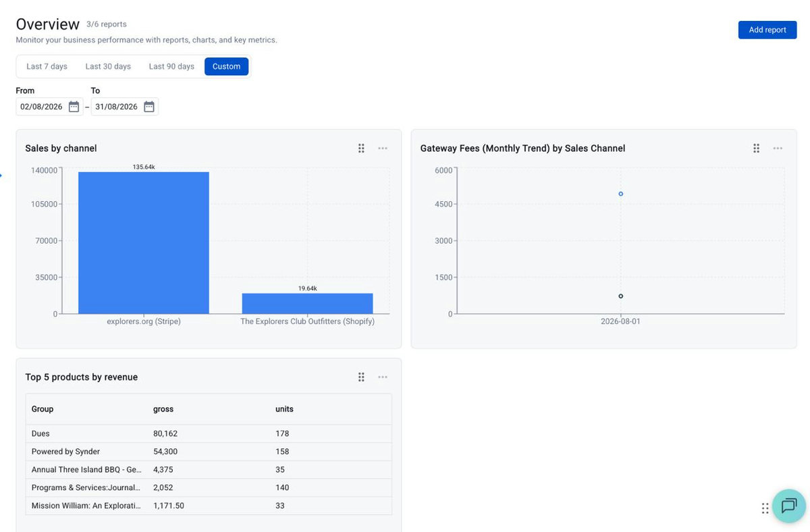Viewport: 810px width, 532px height.
Task: Click gross value 1,171.50
Action: point(169,506)
